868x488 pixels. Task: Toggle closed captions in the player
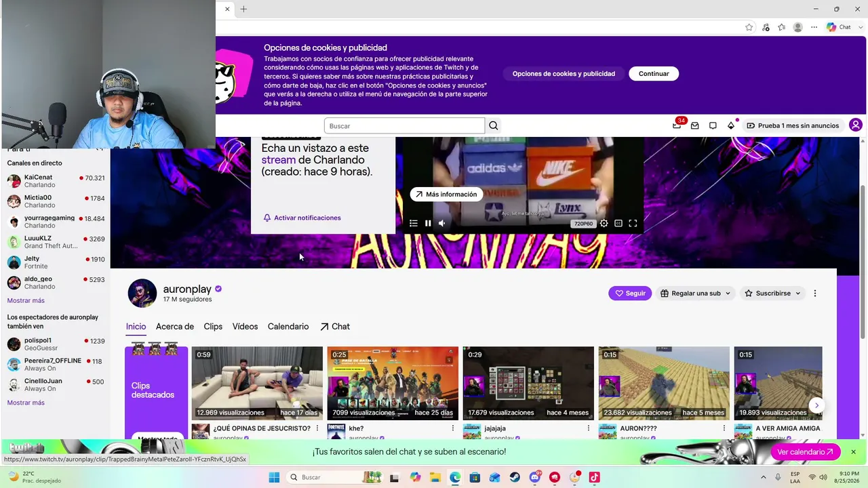618,223
